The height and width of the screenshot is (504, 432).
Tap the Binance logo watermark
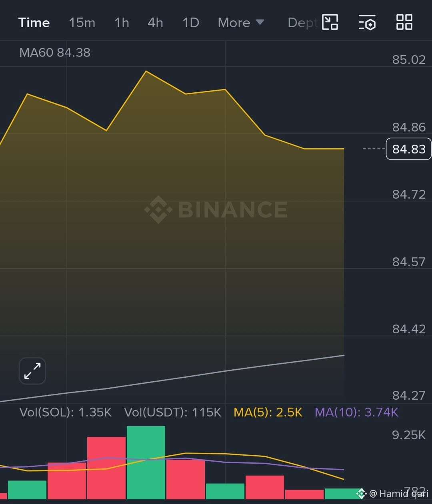tap(216, 209)
